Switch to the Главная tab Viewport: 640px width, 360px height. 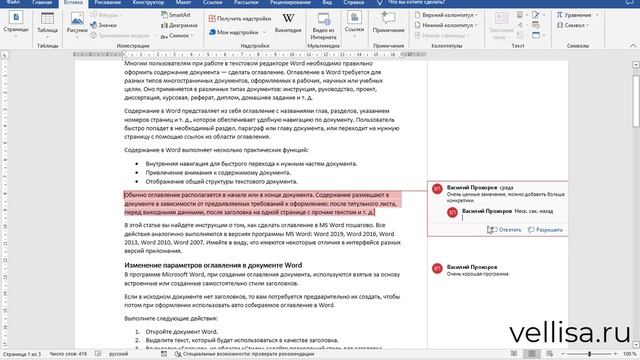pyautogui.click(x=42, y=2)
